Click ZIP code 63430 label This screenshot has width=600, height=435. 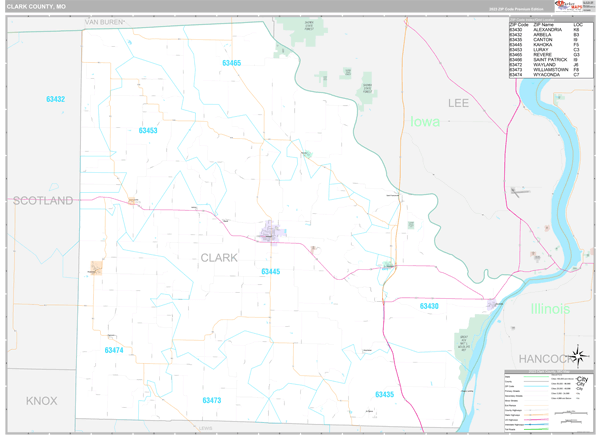[428, 306]
